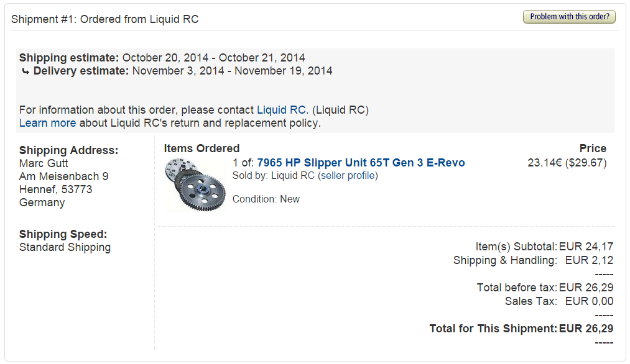Click the item price 23.14€ ($29.67)
This screenshot has width=630, height=364.
click(x=567, y=163)
